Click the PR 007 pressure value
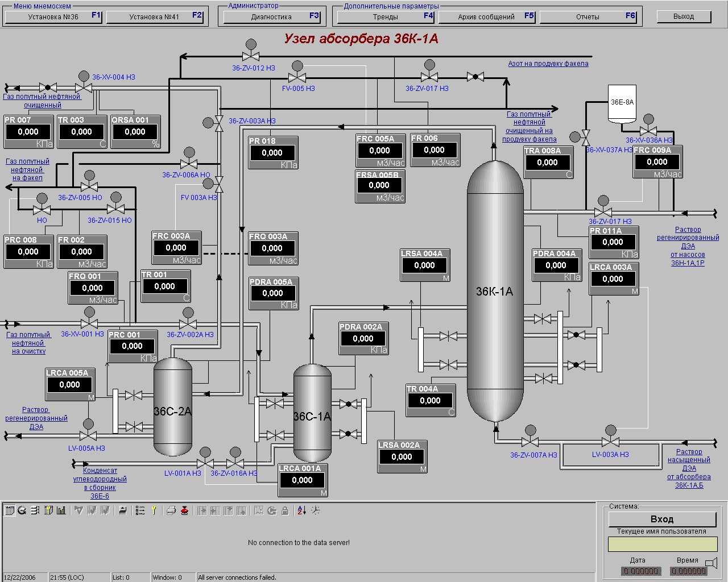728x582 pixels. pyautogui.click(x=28, y=131)
